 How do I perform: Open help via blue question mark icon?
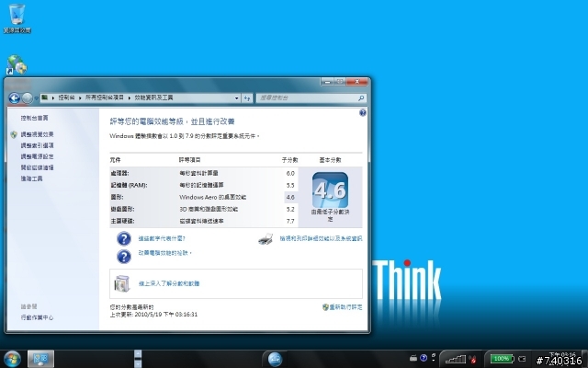pos(363,112)
